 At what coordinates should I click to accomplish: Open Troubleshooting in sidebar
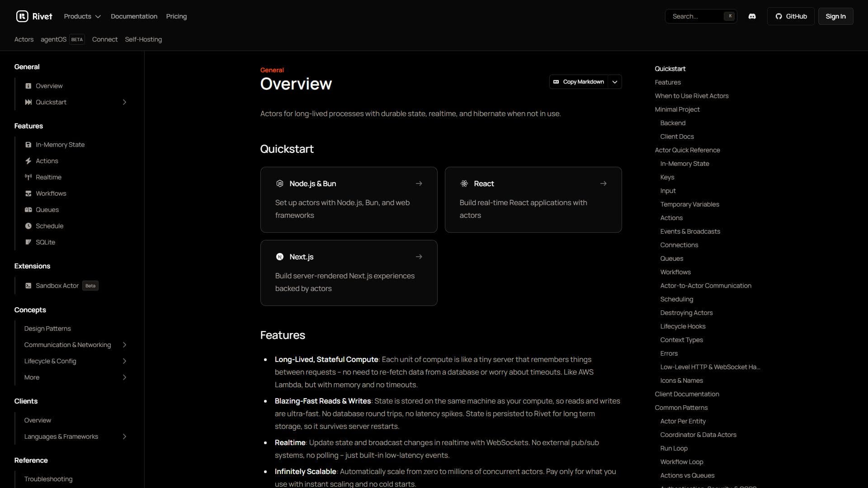click(48, 479)
